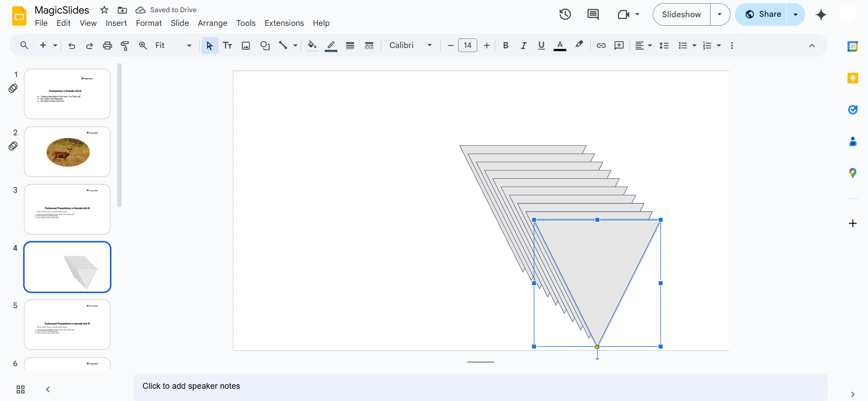868x401 pixels.
Task: Toggle underline formatting
Action: click(x=541, y=45)
